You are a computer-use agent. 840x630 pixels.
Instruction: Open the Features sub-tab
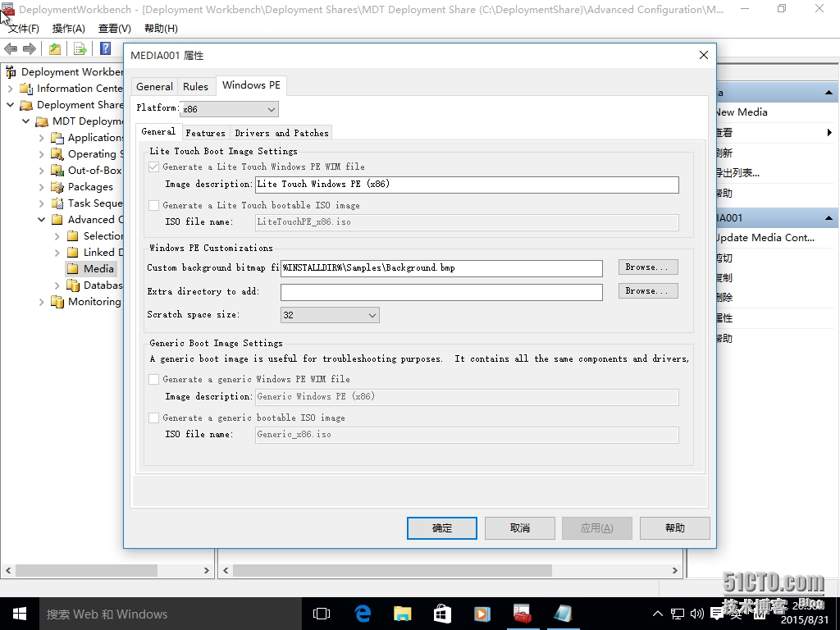[206, 133]
